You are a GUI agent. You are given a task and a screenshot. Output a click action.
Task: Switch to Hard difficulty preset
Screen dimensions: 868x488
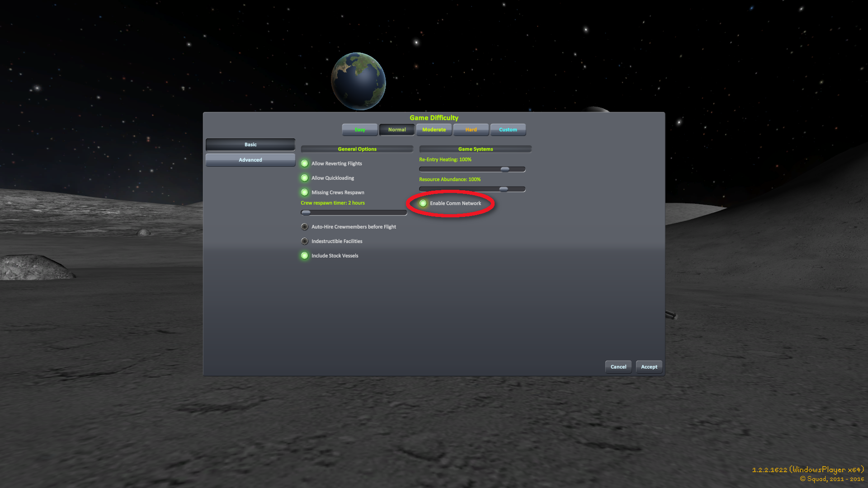pyautogui.click(x=471, y=130)
